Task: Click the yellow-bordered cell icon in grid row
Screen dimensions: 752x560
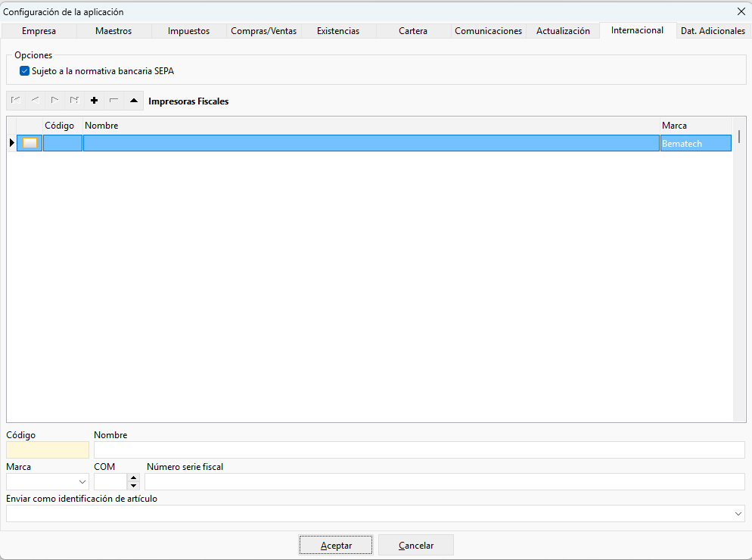Action: pyautogui.click(x=30, y=143)
